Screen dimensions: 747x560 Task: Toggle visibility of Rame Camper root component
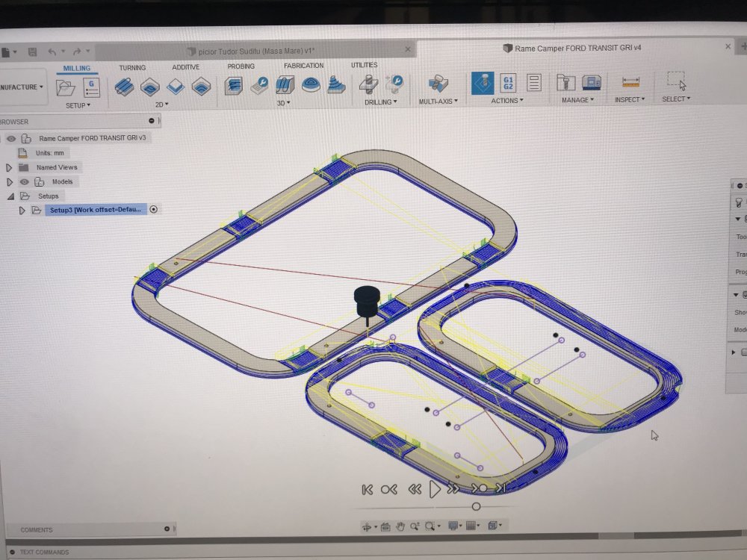11,138
